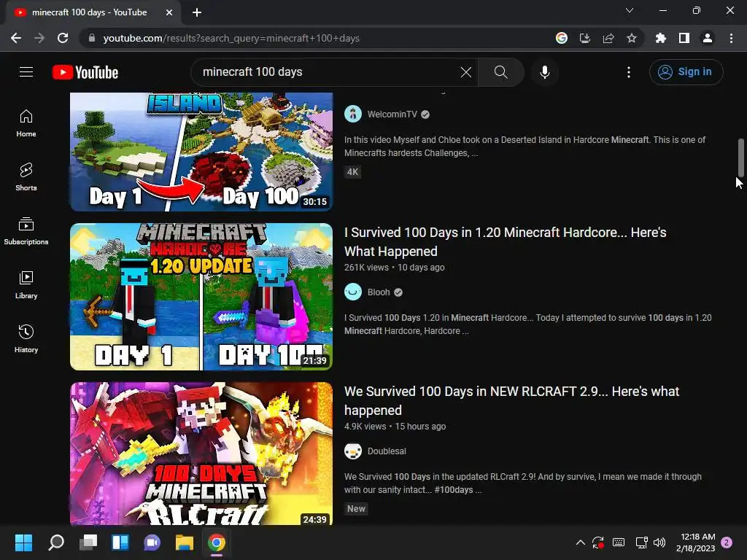Go back with browser back arrow
The width and height of the screenshot is (747, 560).
[x=16, y=38]
